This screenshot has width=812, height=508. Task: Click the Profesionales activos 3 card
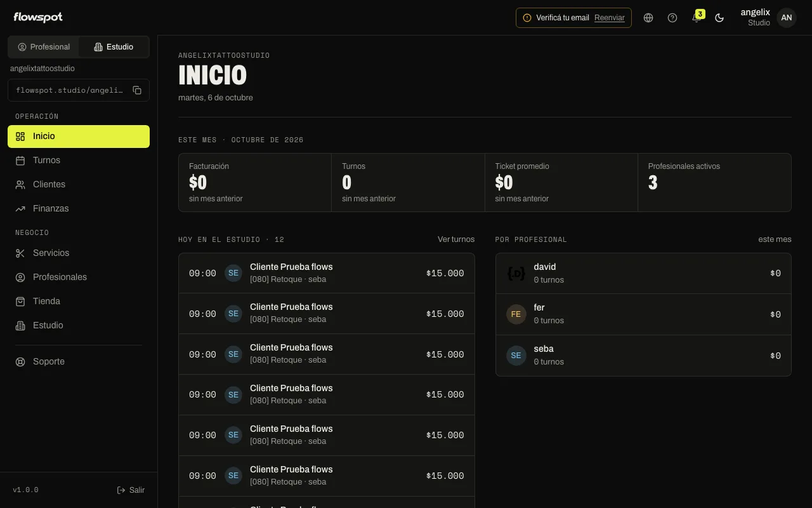coord(714,182)
